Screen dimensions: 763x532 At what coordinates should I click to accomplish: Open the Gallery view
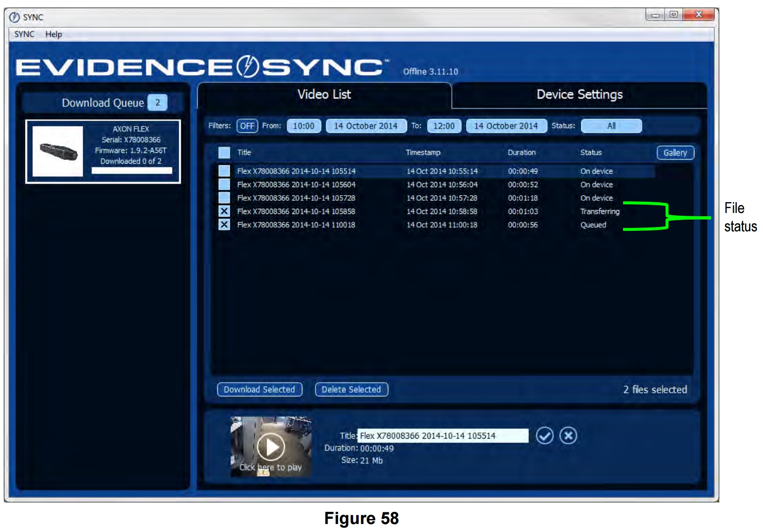[676, 152]
